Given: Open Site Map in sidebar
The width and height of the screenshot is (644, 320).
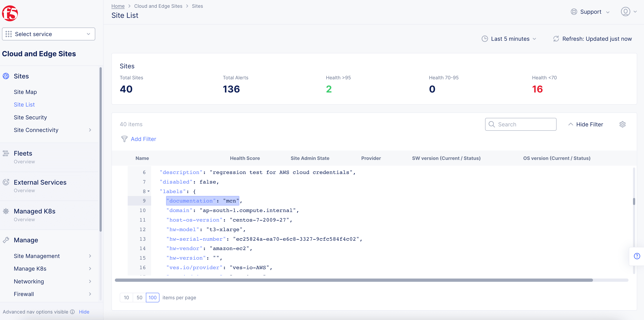Looking at the screenshot, I should click(25, 92).
